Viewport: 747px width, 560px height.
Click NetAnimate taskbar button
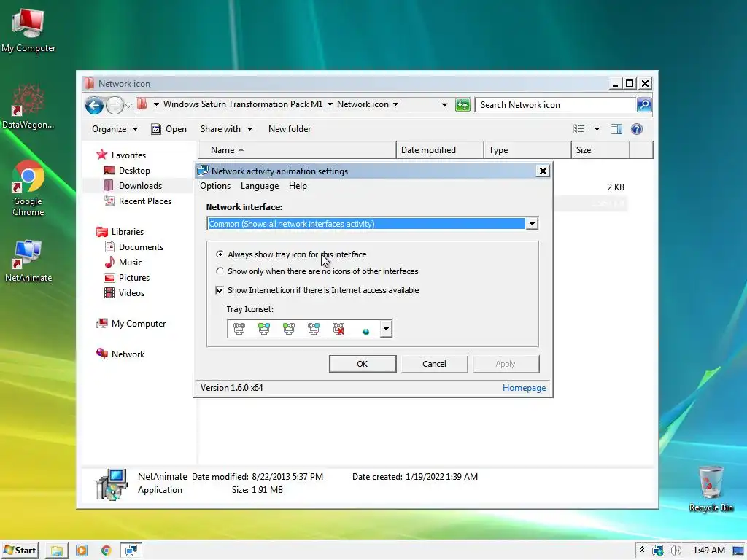pos(131,551)
